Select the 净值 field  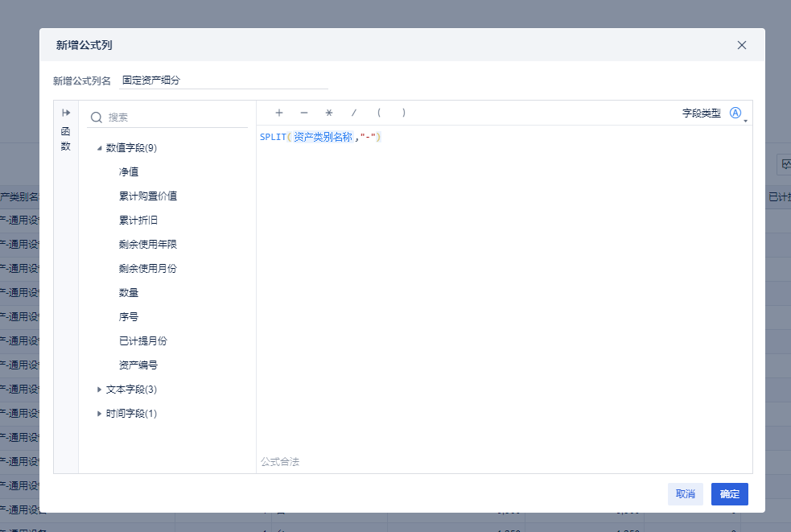(129, 171)
